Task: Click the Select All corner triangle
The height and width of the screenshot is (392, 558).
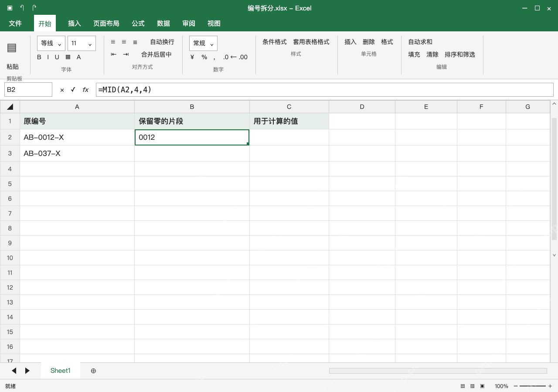Action: coord(10,107)
